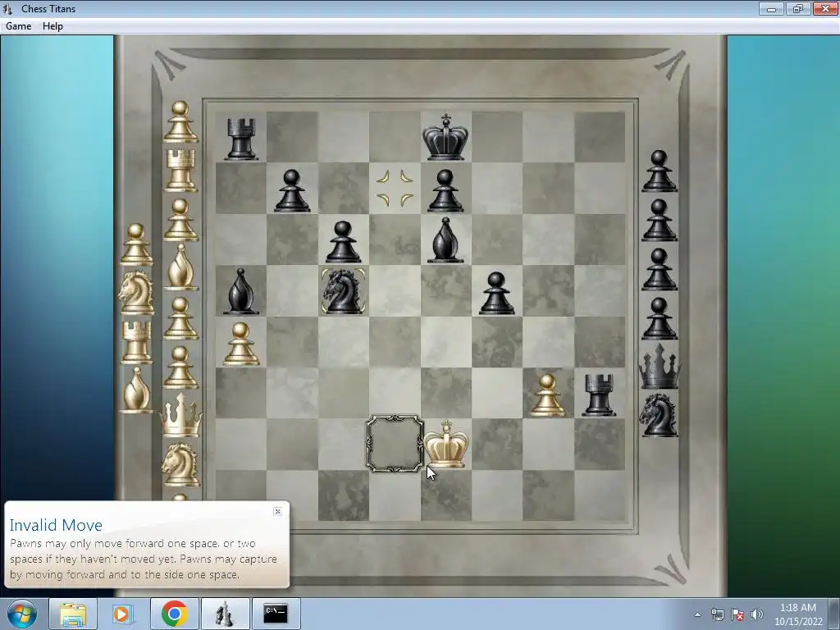
Task: Click the black pawn on f5
Action: [x=496, y=293]
